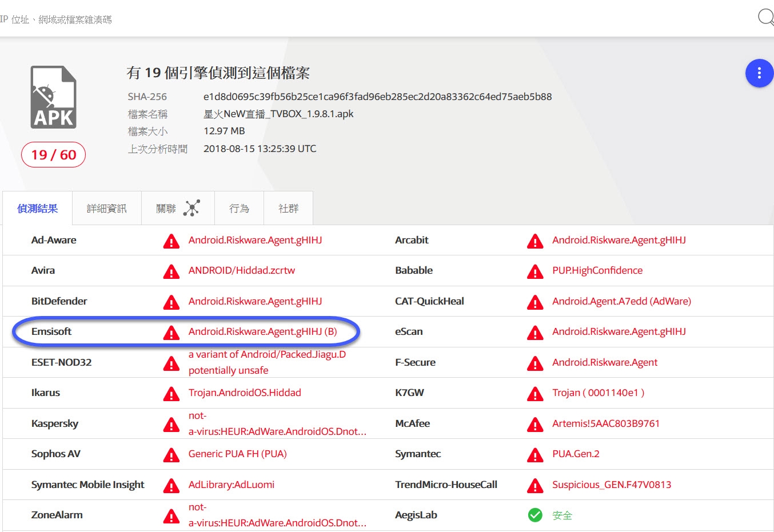
Task: Click the warning icon beside PUA.Gen.2
Action: [535, 455]
